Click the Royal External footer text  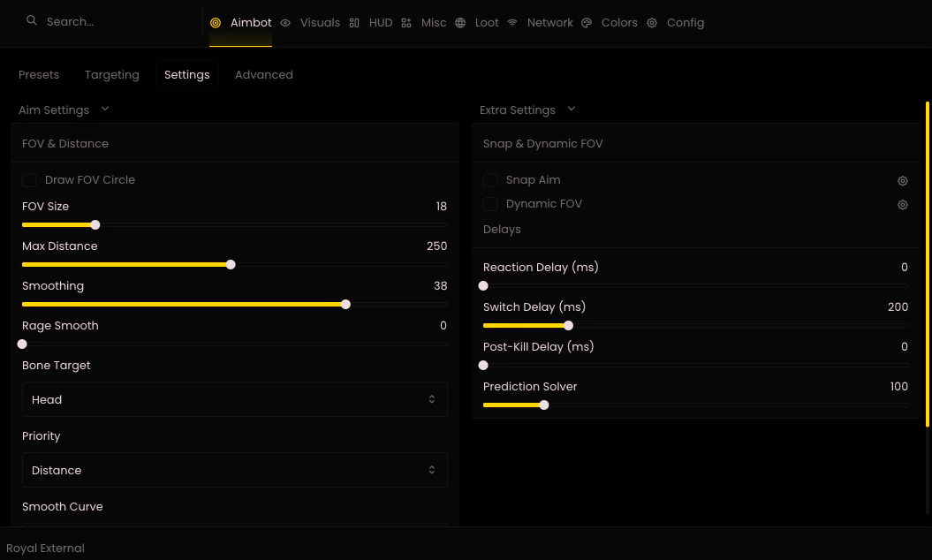(x=45, y=549)
